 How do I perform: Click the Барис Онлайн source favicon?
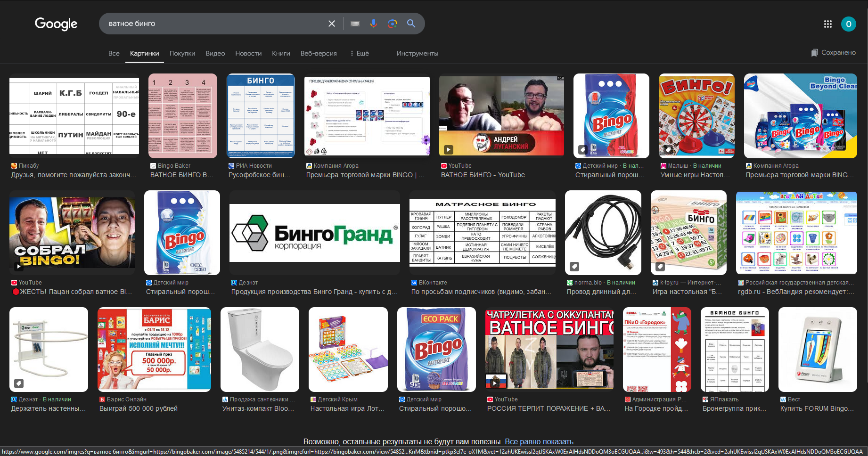(102, 399)
